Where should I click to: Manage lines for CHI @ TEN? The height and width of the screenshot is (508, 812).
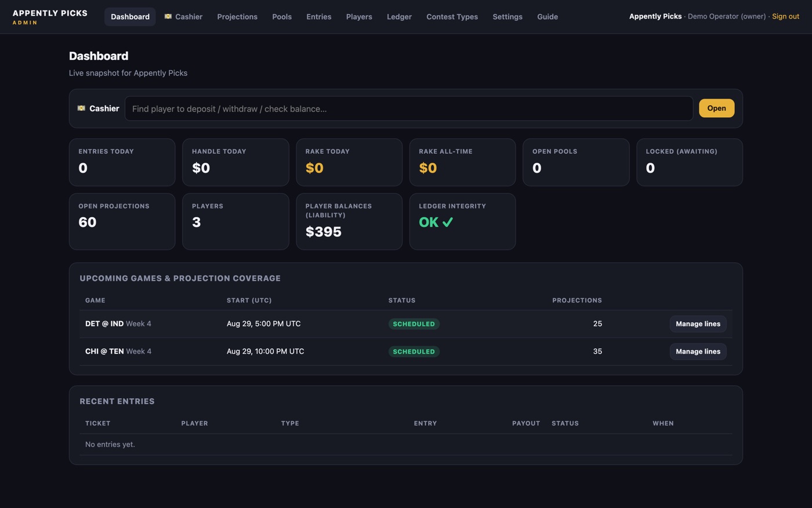698,351
